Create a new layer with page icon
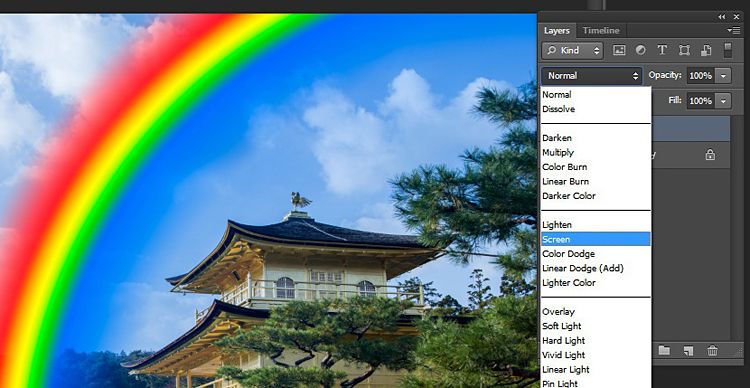 [688, 351]
